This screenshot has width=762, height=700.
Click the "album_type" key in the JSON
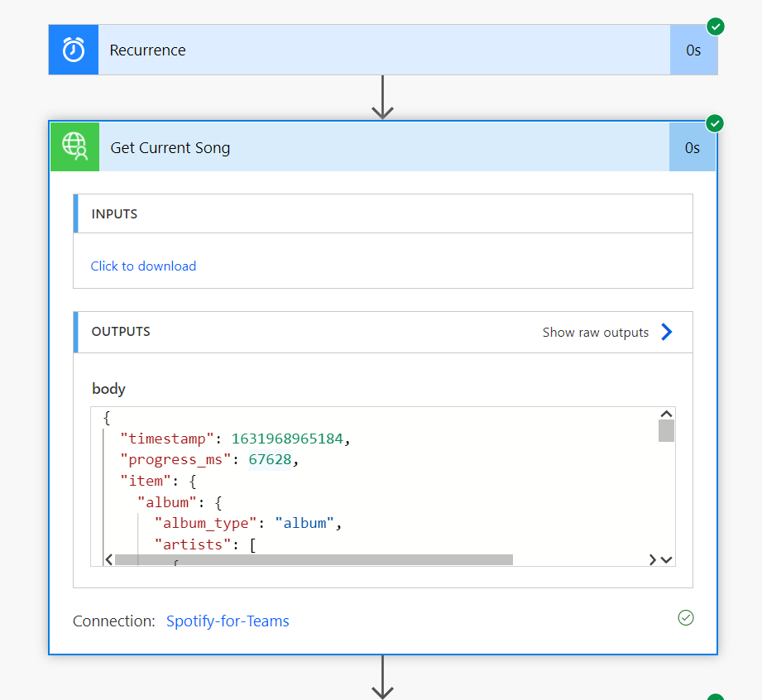coord(205,524)
